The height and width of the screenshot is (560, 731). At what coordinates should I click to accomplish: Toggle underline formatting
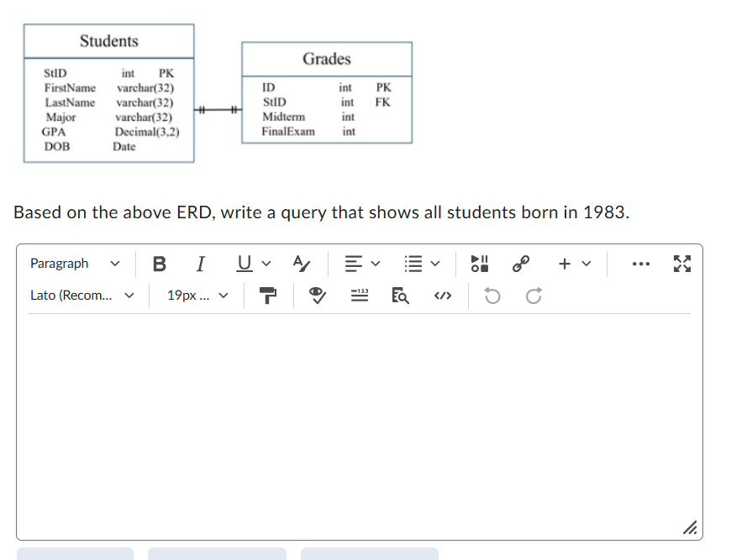(x=243, y=263)
